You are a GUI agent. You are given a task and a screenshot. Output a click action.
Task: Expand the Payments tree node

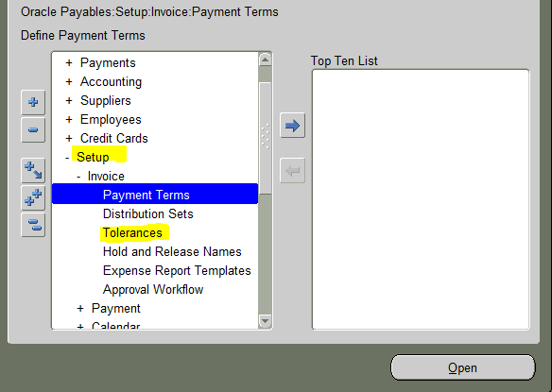tap(69, 63)
